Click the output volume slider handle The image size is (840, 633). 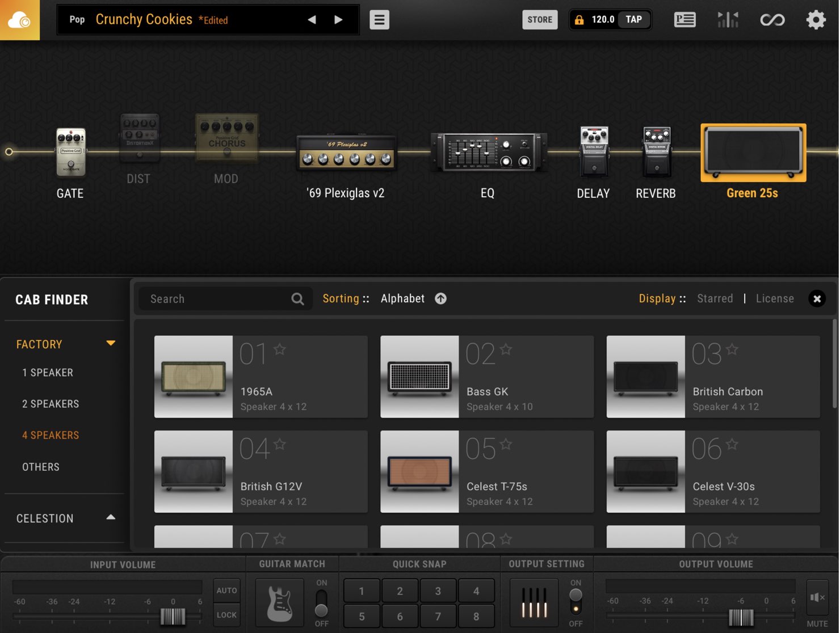click(741, 617)
